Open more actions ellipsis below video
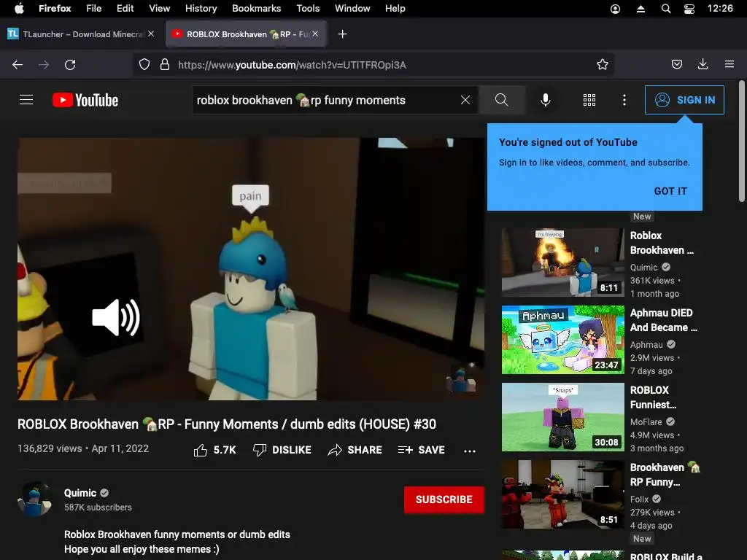The image size is (747, 560). pyautogui.click(x=470, y=451)
